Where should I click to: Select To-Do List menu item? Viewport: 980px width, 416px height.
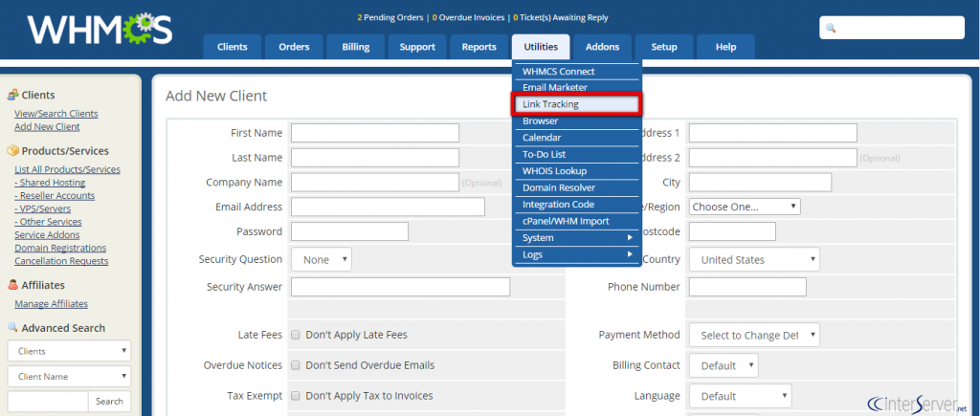tap(577, 154)
